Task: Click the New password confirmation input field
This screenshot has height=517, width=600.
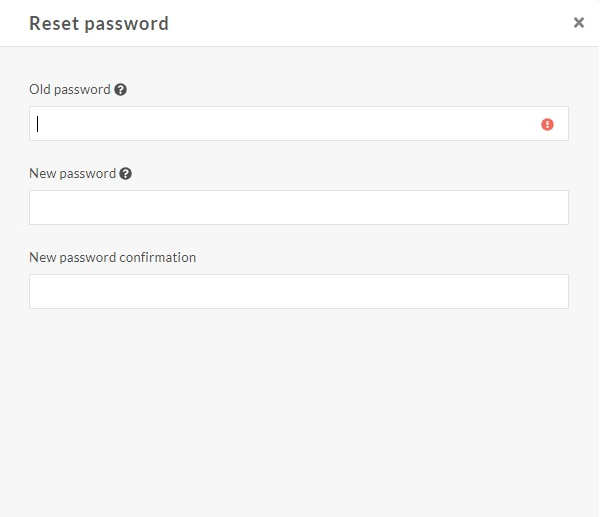Action: click(x=299, y=291)
